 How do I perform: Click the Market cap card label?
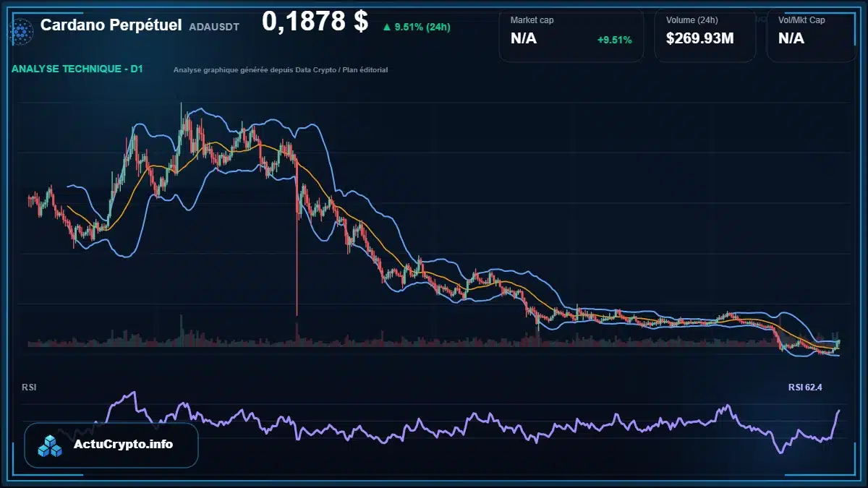point(532,20)
